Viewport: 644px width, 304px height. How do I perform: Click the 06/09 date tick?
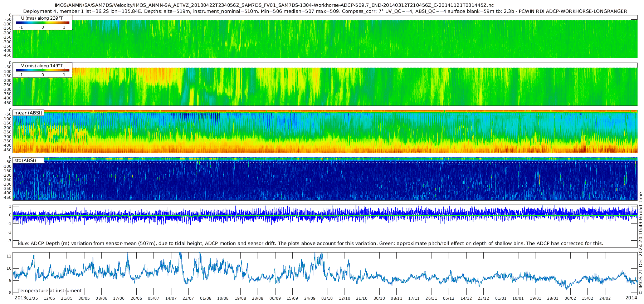(x=275, y=298)
